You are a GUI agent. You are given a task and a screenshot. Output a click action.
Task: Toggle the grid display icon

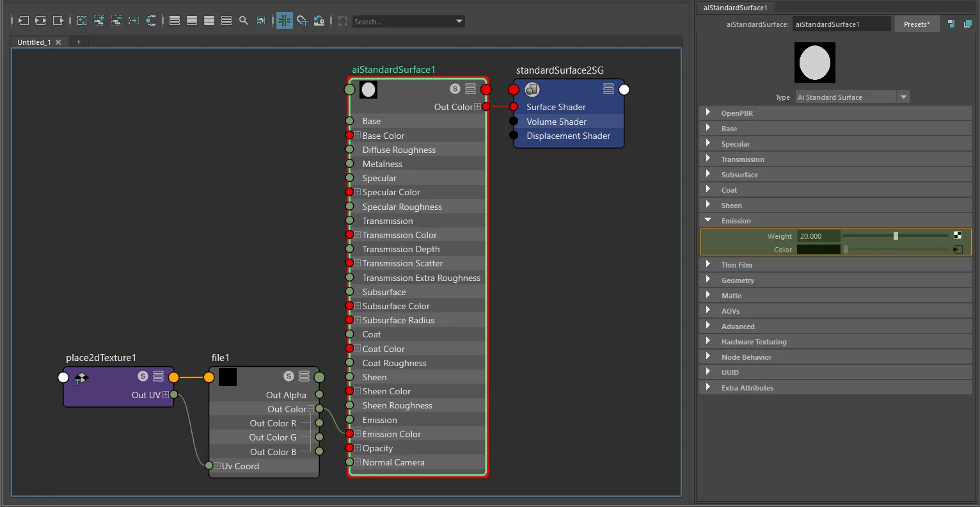tap(285, 21)
